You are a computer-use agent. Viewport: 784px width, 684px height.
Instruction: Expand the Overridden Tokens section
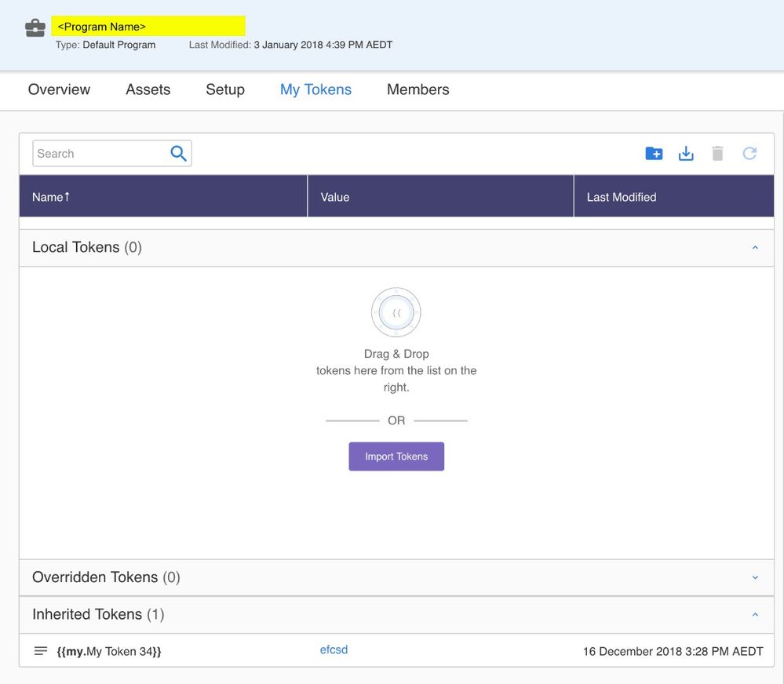tap(755, 578)
